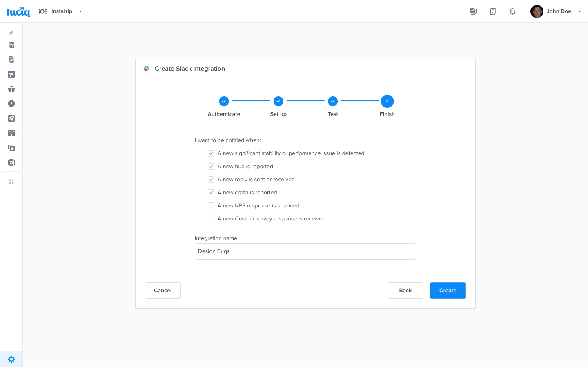This screenshot has height=367, width=588.
Task: Open the settings gear in the sidebar
Action: click(x=11, y=359)
